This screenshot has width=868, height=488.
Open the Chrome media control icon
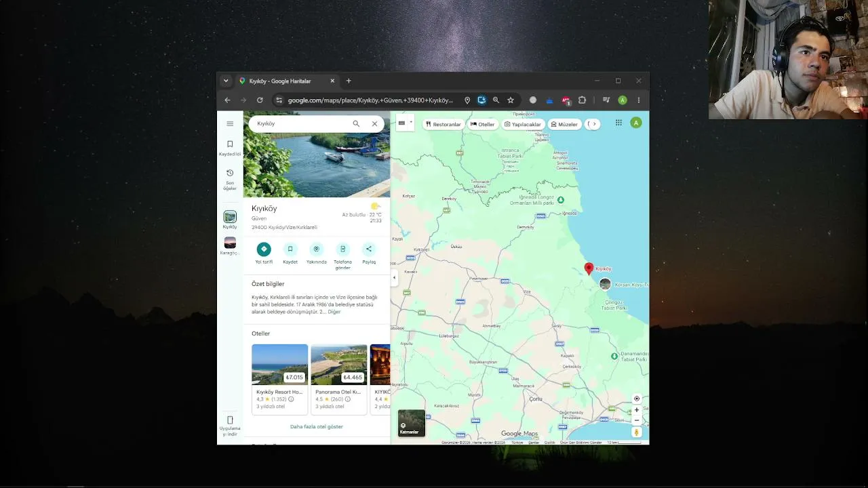(x=606, y=100)
